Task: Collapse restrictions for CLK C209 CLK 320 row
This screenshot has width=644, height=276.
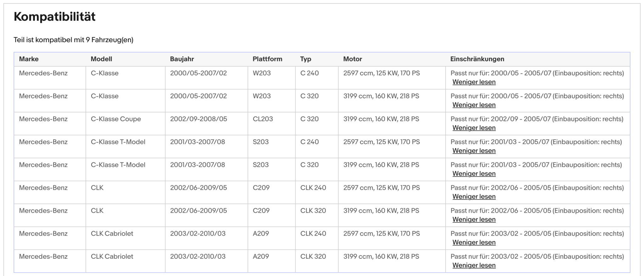Action: click(x=474, y=220)
